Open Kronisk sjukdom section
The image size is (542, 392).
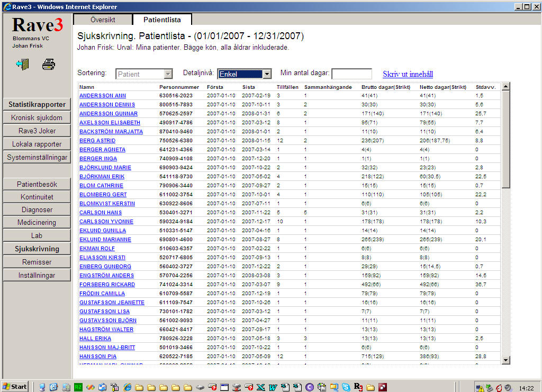[37, 117]
